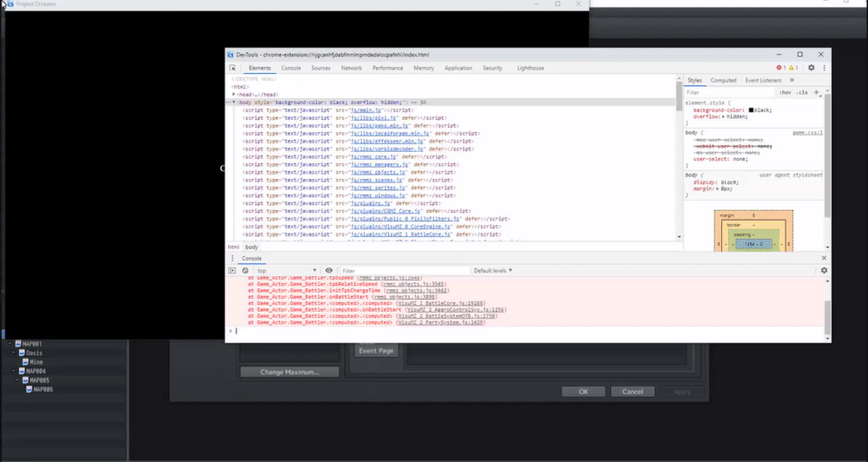The height and width of the screenshot is (462, 868).
Task: Show console sidebar icon in Console drawer
Action: 232,270
